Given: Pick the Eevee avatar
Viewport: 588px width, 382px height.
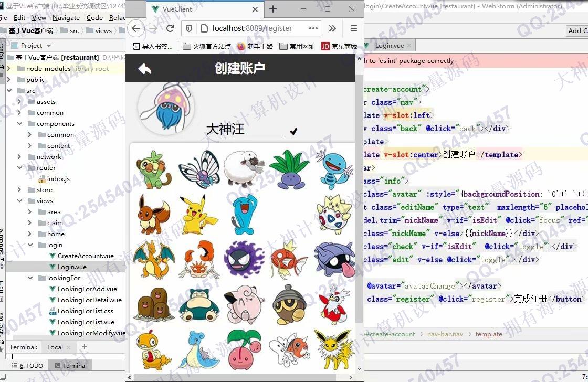Looking at the screenshot, I should click(154, 214).
